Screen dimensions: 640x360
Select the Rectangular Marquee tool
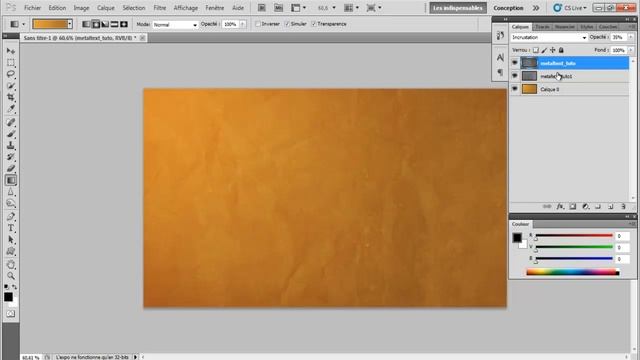[x=11, y=62]
